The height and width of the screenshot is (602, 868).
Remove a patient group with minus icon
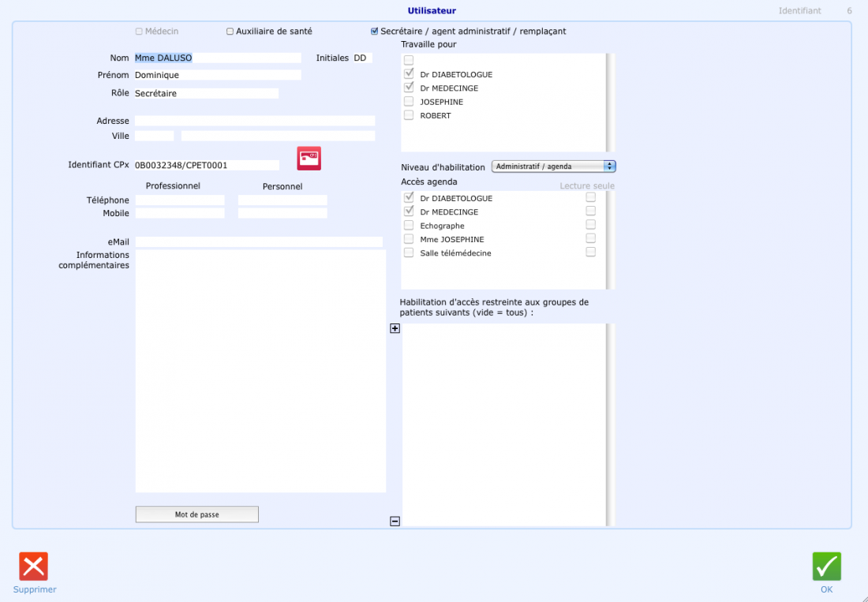click(395, 522)
